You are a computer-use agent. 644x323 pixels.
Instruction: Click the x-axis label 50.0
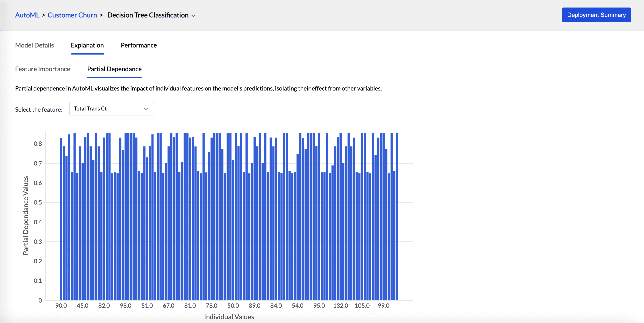pos(233,306)
